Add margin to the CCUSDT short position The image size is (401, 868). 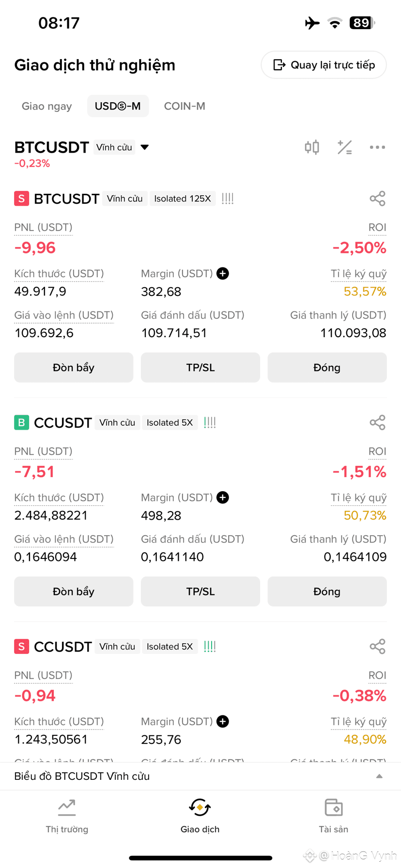tap(223, 721)
